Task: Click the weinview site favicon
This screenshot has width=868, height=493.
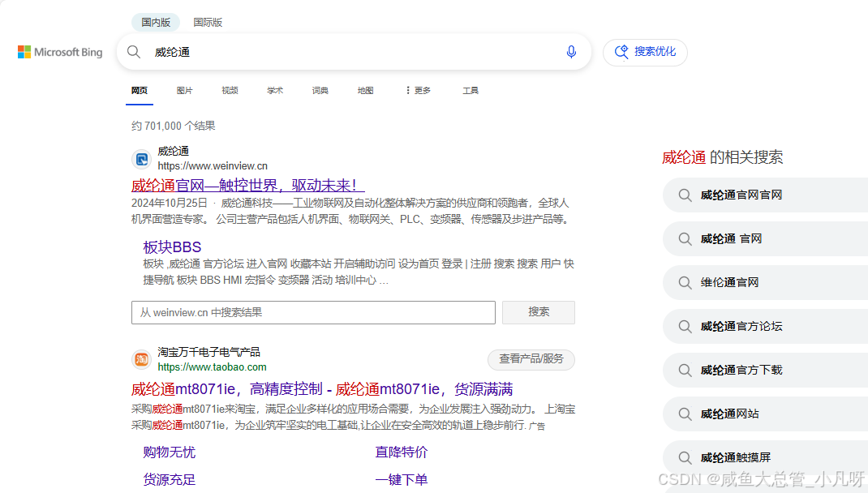Action: [x=142, y=160]
